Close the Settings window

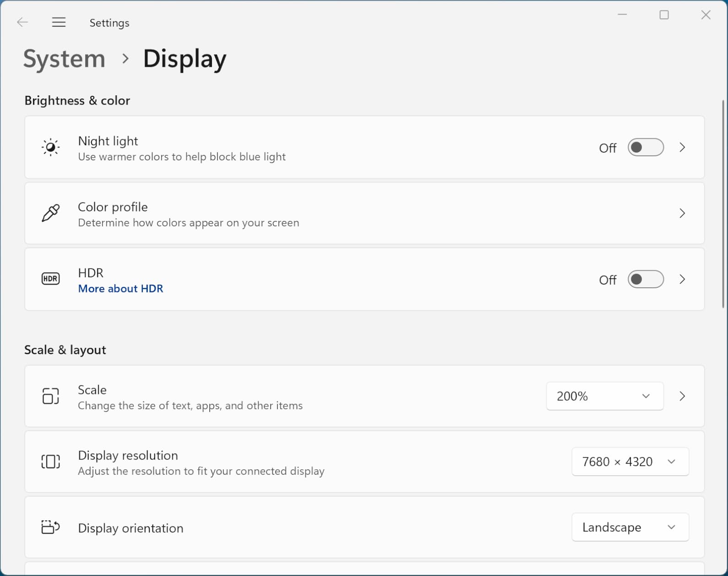[x=706, y=15]
